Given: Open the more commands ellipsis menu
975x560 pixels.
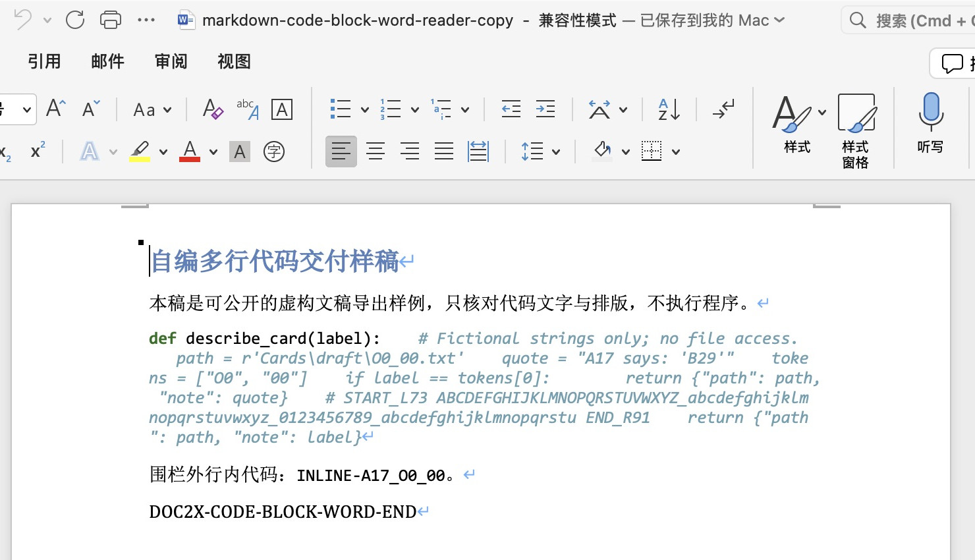Looking at the screenshot, I should [x=146, y=20].
